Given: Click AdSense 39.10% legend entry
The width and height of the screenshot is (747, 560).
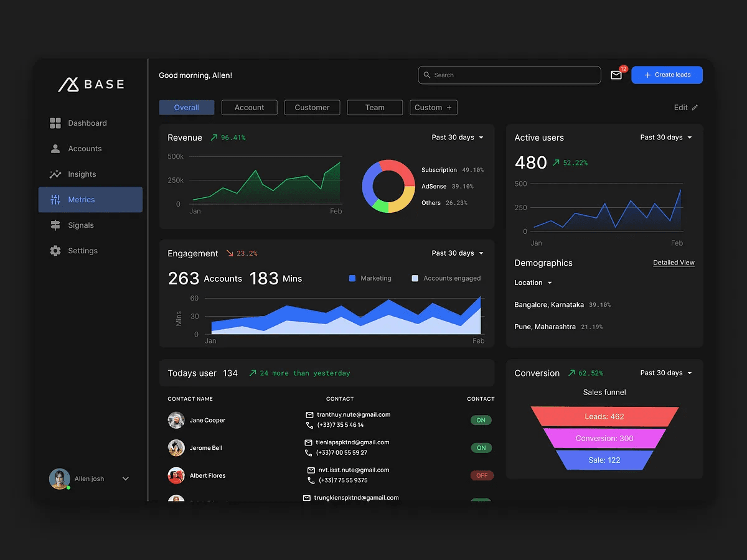Looking at the screenshot, I should tap(448, 187).
